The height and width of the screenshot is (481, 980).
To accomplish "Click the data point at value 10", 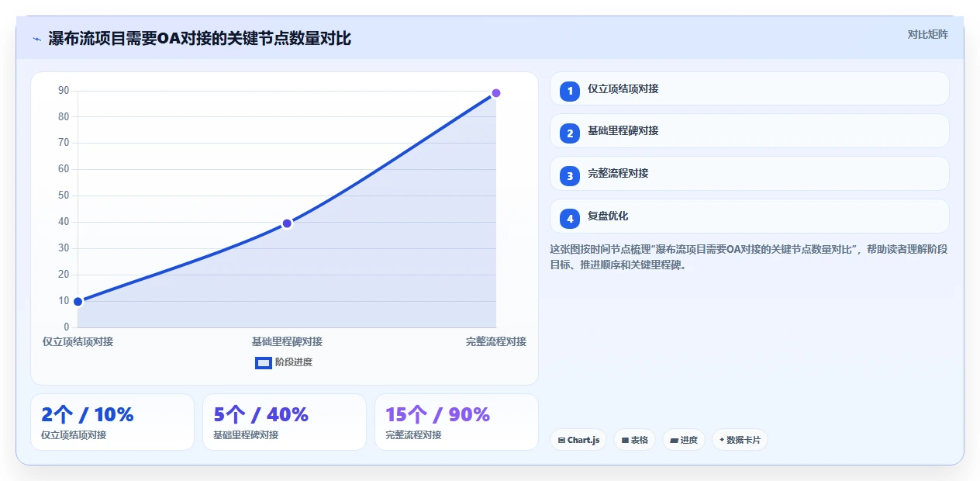I will (78, 301).
